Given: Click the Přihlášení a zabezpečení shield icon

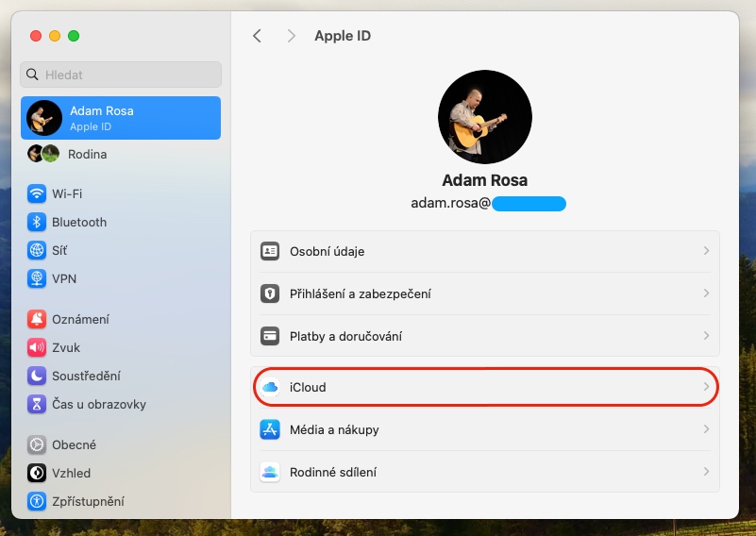Looking at the screenshot, I should click(270, 293).
